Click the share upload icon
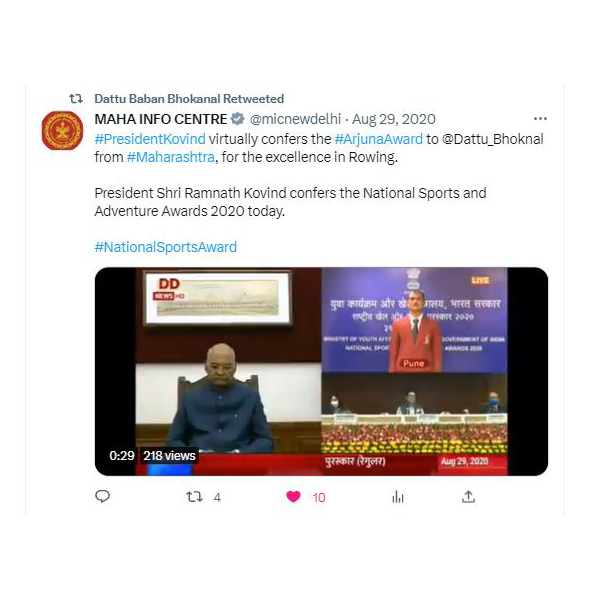This screenshot has height=600, width=600. pos(468,497)
